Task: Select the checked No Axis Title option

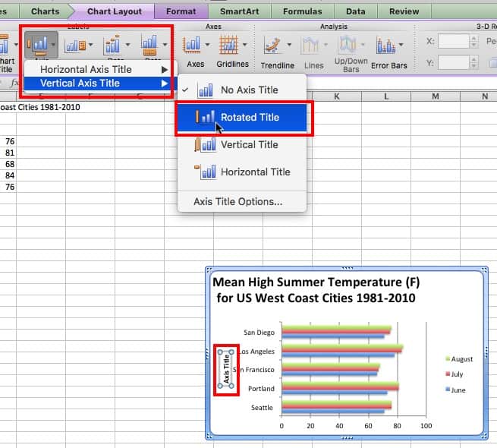Action: [x=249, y=90]
